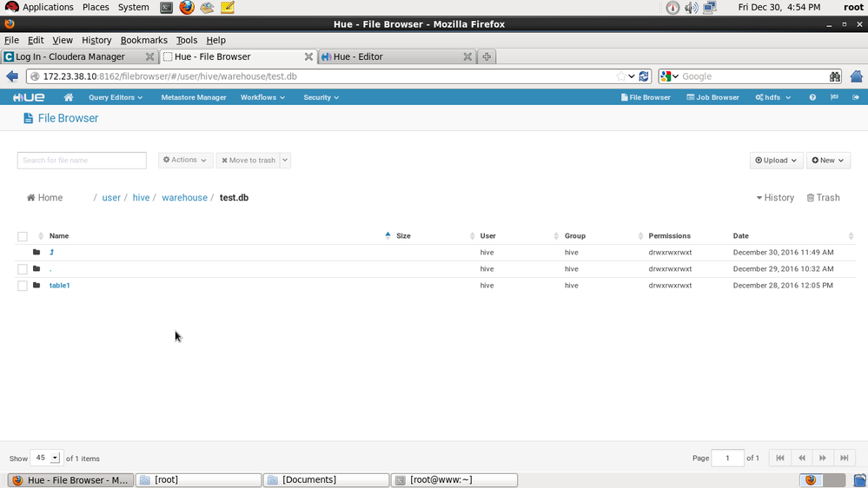868x488 pixels.
Task: Open the Hue home icon
Action: click(68, 97)
